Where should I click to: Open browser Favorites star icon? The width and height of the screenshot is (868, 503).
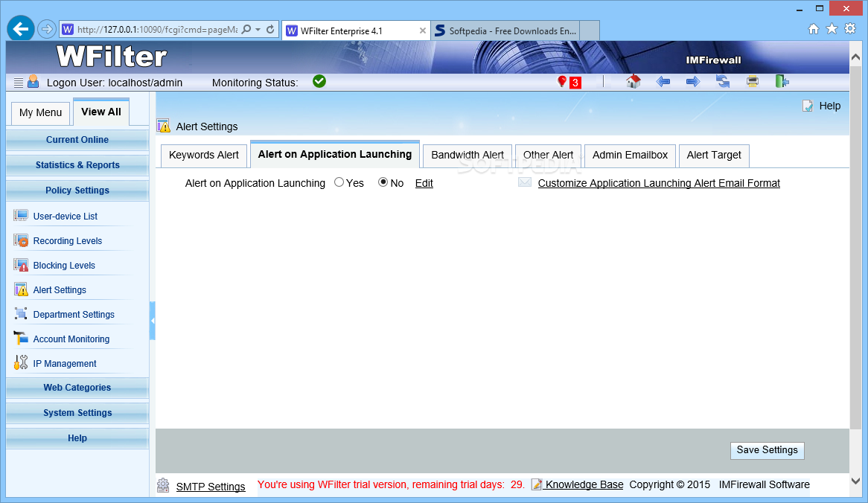(832, 29)
